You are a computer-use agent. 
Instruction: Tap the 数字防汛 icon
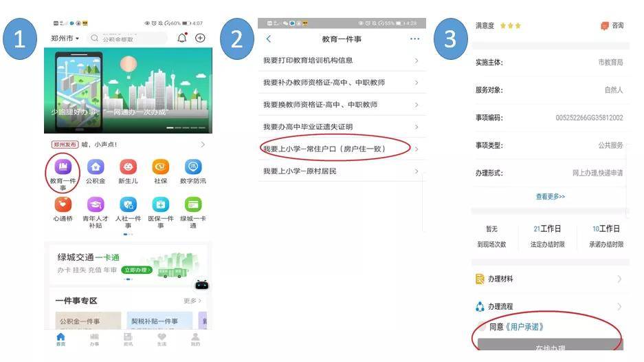[193, 167]
